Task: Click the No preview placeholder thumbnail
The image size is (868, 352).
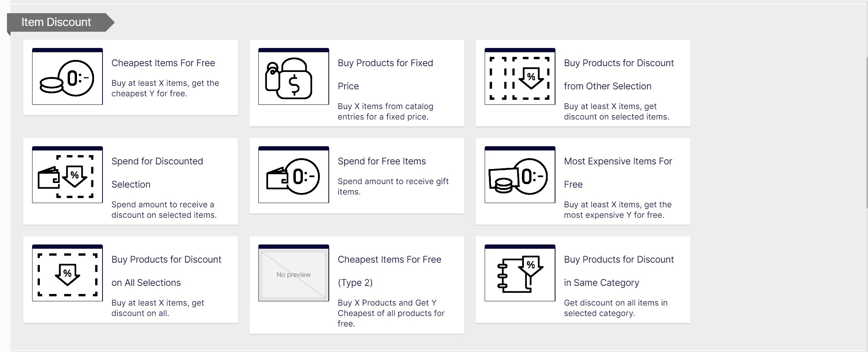Action: [293, 274]
